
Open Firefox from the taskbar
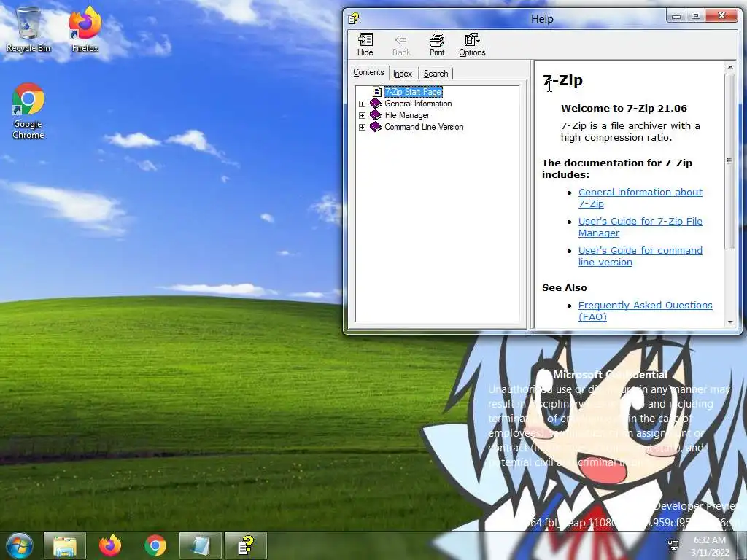point(110,545)
